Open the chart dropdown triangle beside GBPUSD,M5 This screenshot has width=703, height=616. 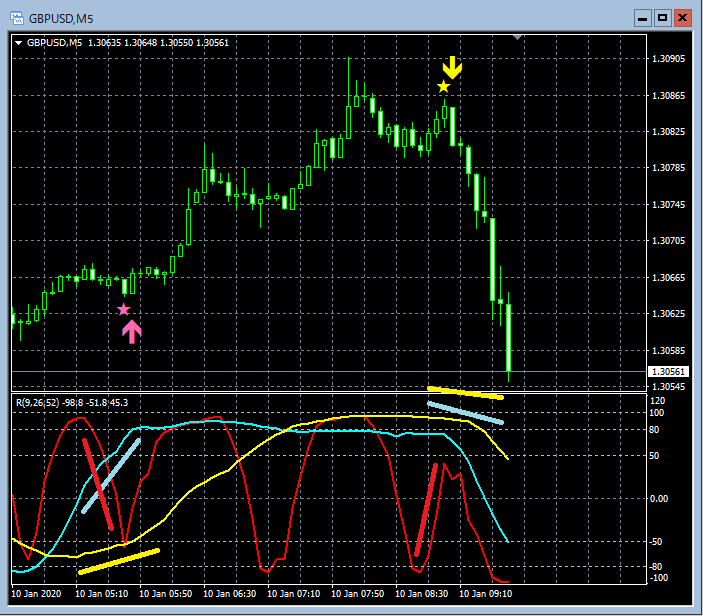pos(19,43)
